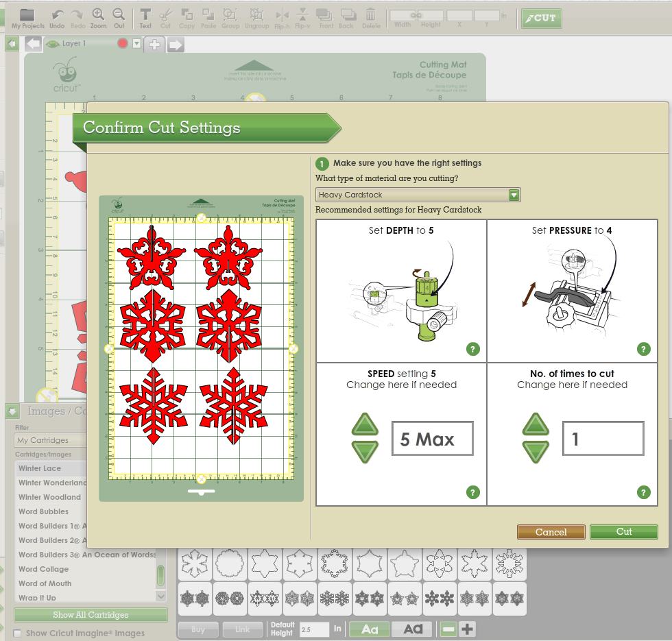Open help for PRESSURE setting
This screenshot has height=641, width=672.
click(643, 349)
